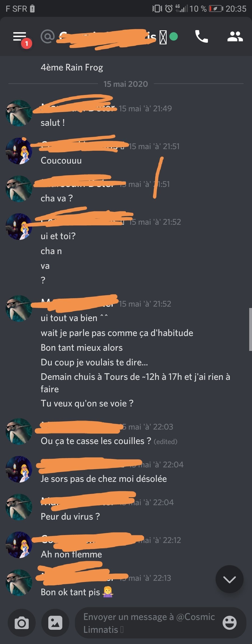Select message 'Je sors pas de chez moi désolée'
The height and width of the screenshot is (644, 252).
104,479
